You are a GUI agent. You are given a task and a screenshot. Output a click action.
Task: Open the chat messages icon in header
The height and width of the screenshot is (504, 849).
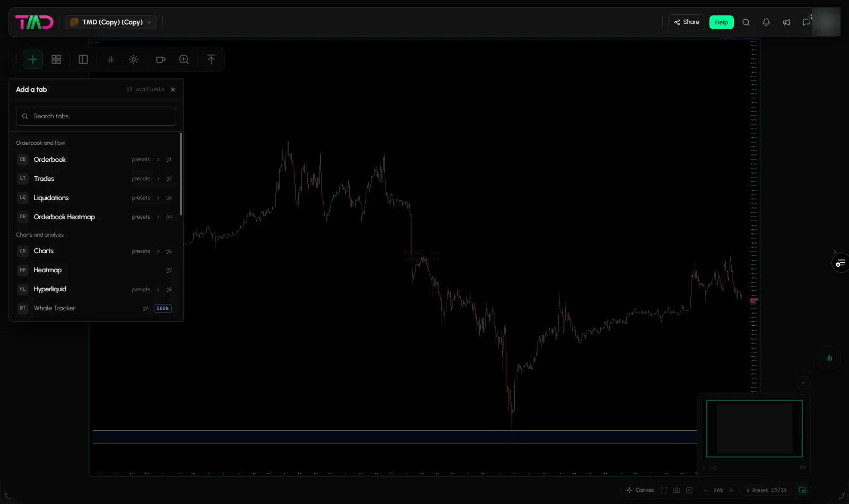[x=807, y=22]
